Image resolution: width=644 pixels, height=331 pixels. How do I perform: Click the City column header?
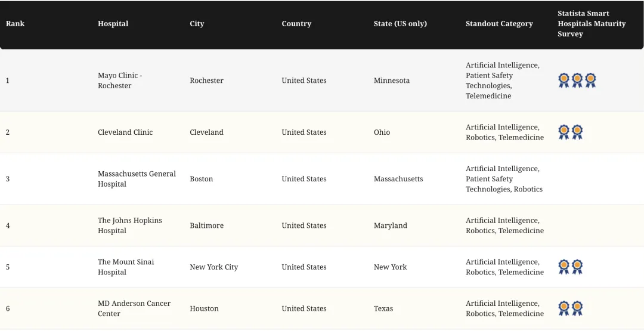tap(197, 24)
